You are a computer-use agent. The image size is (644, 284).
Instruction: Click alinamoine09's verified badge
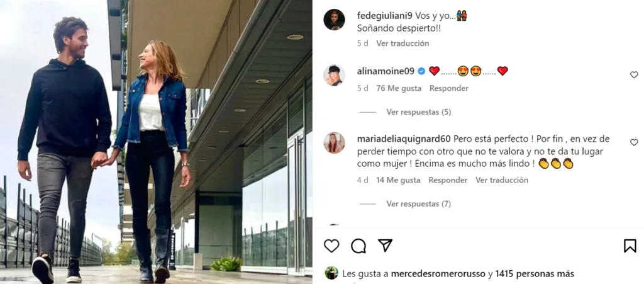[x=421, y=71]
